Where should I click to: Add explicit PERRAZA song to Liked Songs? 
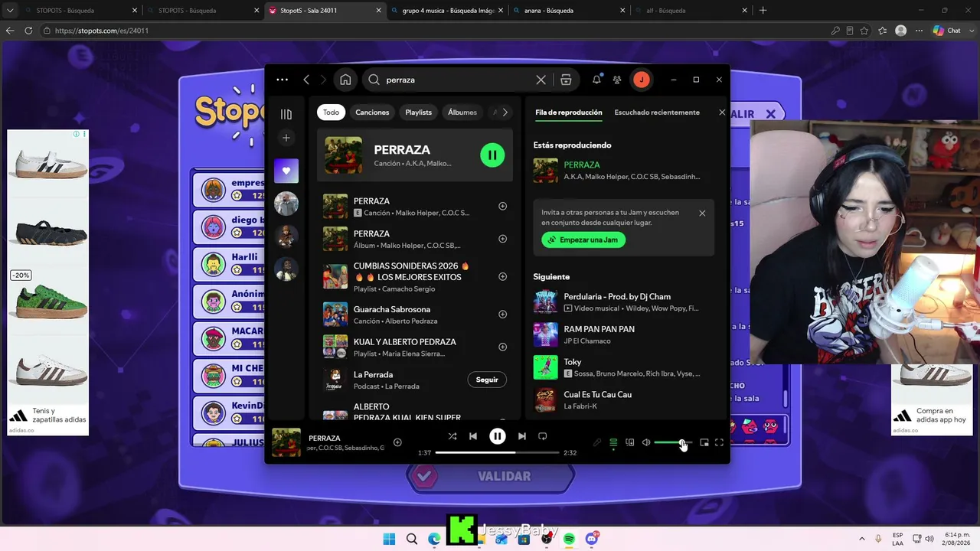(503, 206)
